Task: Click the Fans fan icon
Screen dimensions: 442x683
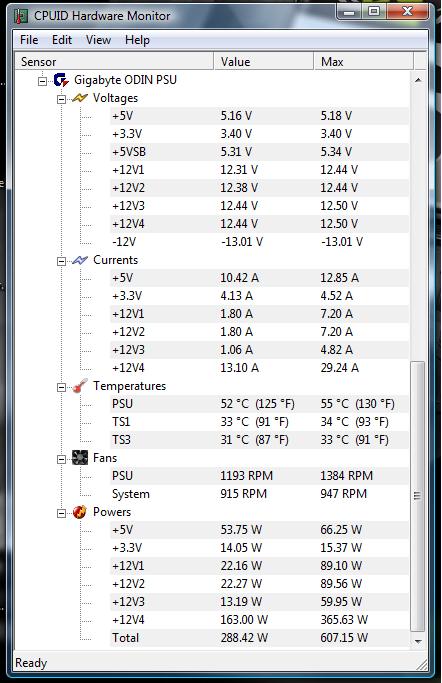Action: pyautogui.click(x=80, y=458)
